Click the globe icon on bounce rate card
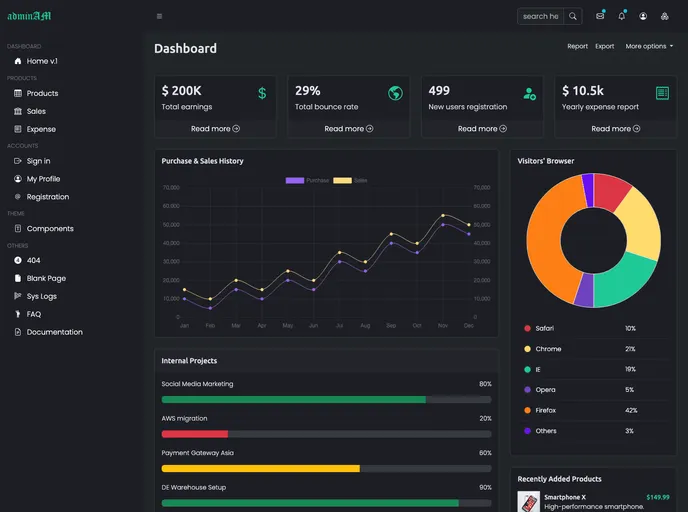Image resolution: width=688 pixels, height=512 pixels. tap(395, 93)
